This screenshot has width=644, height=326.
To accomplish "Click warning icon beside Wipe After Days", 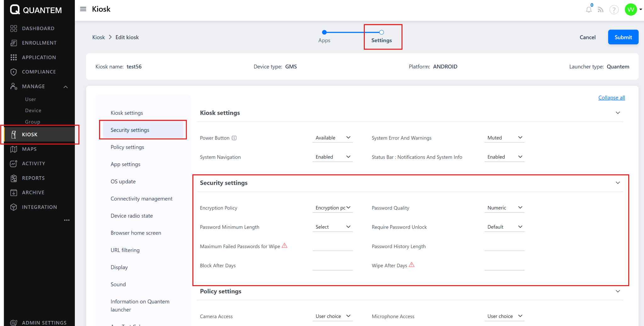I will 412,265.
